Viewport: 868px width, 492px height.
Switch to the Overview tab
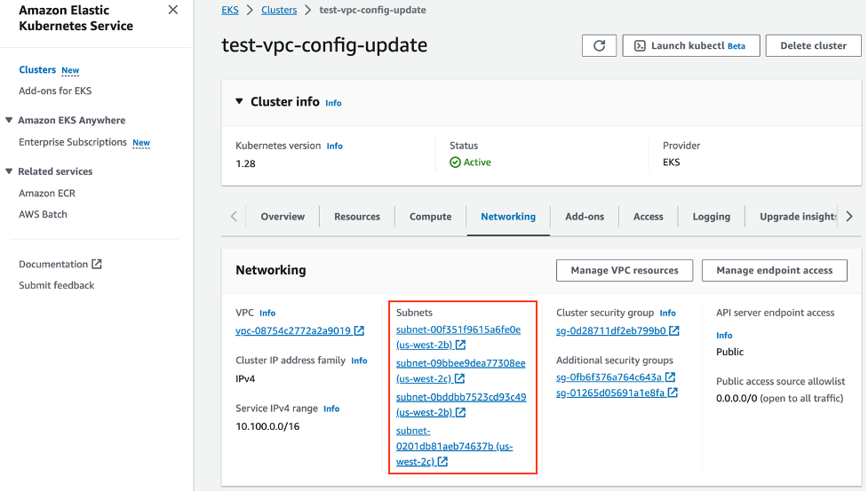(283, 217)
